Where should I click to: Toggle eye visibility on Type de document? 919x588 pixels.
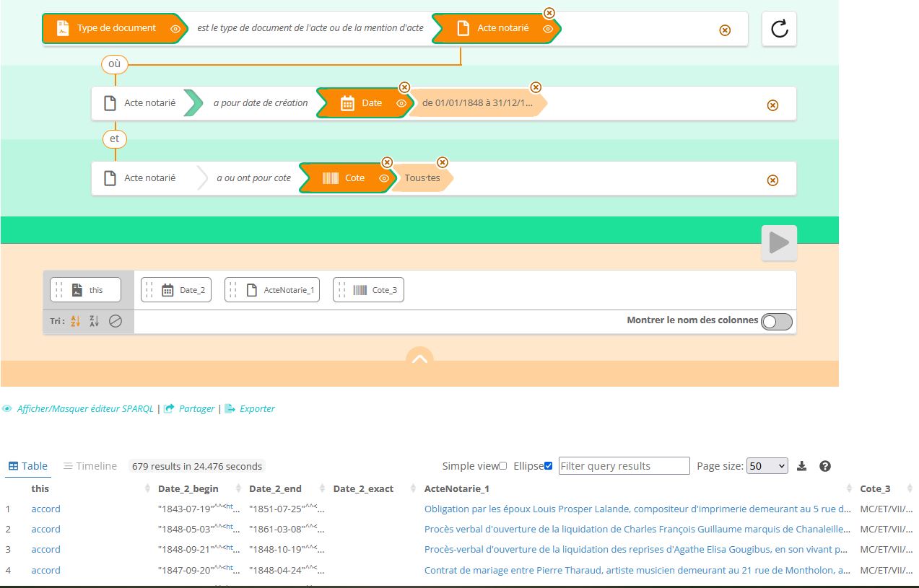[x=175, y=29]
